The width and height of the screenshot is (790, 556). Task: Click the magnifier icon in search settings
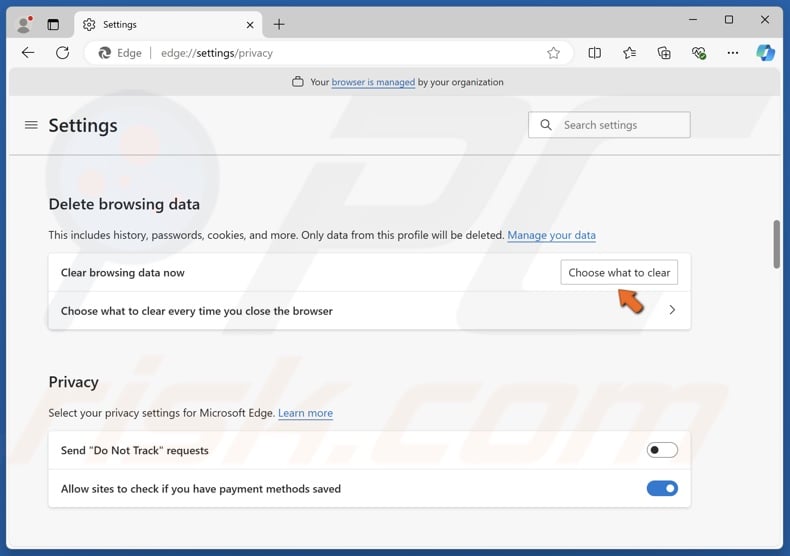[546, 124]
